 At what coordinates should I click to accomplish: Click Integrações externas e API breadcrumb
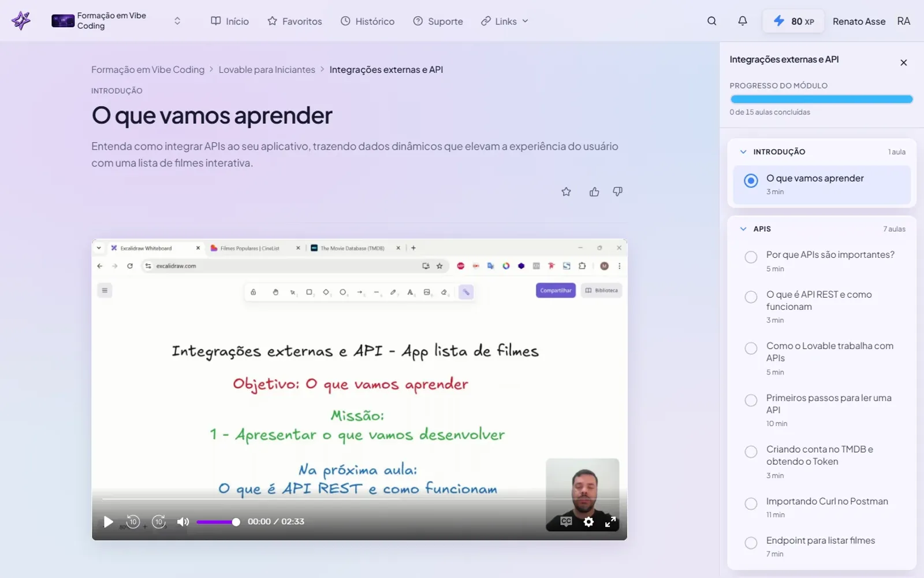point(386,69)
